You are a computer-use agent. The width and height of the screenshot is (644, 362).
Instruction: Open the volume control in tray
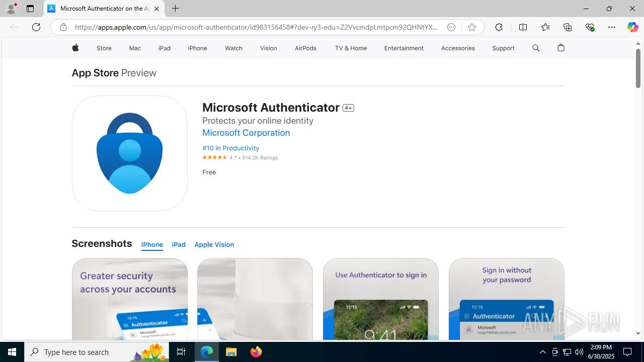(579, 352)
